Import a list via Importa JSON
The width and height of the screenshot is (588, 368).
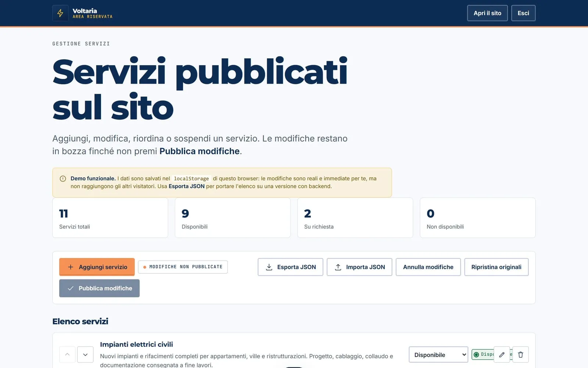[x=359, y=267]
